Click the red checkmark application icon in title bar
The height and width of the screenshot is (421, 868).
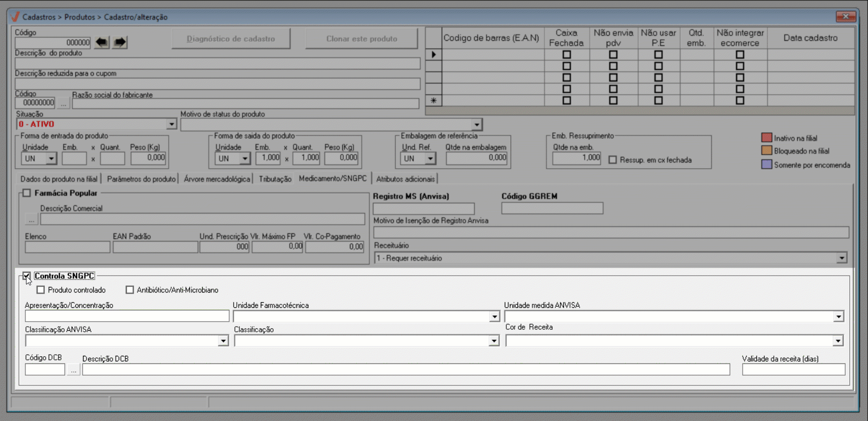point(15,17)
